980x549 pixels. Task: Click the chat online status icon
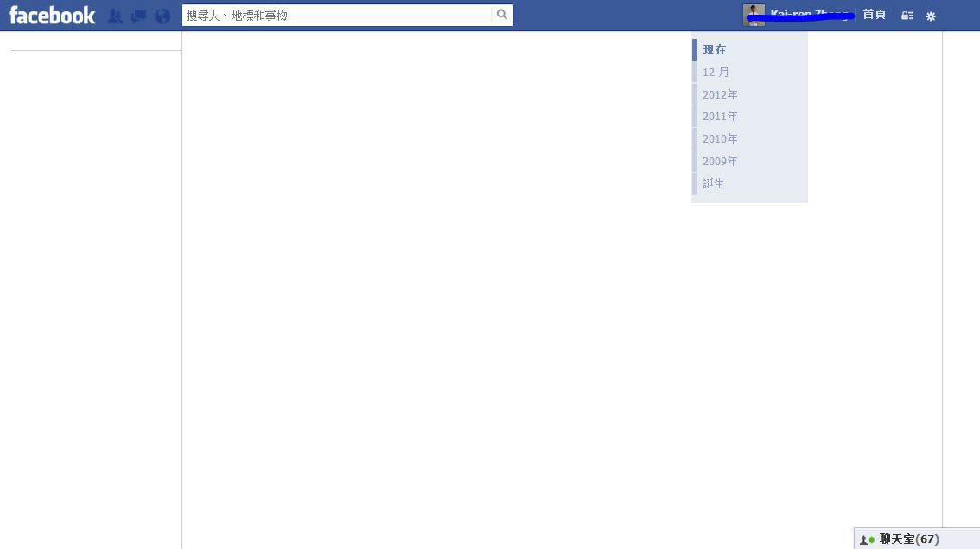click(x=867, y=539)
